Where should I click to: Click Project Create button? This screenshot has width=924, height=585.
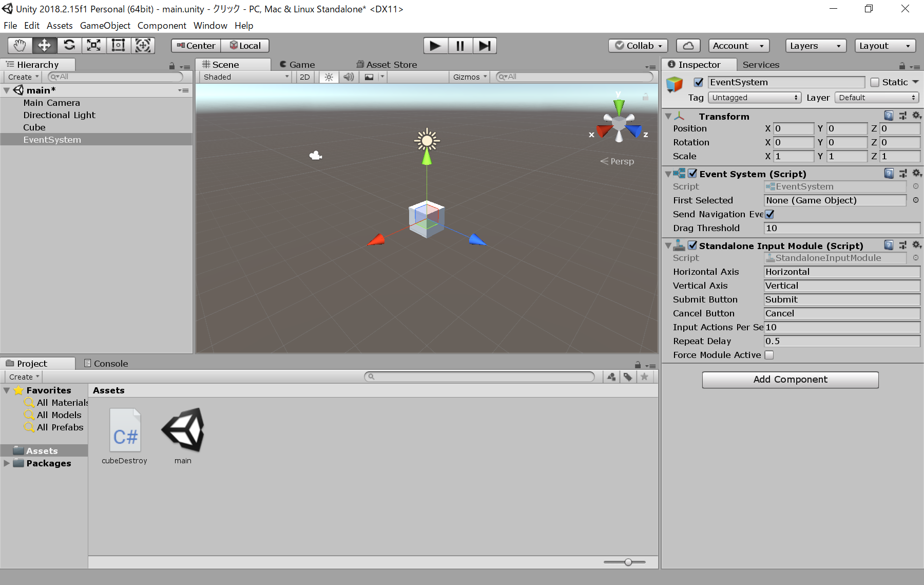coord(24,377)
